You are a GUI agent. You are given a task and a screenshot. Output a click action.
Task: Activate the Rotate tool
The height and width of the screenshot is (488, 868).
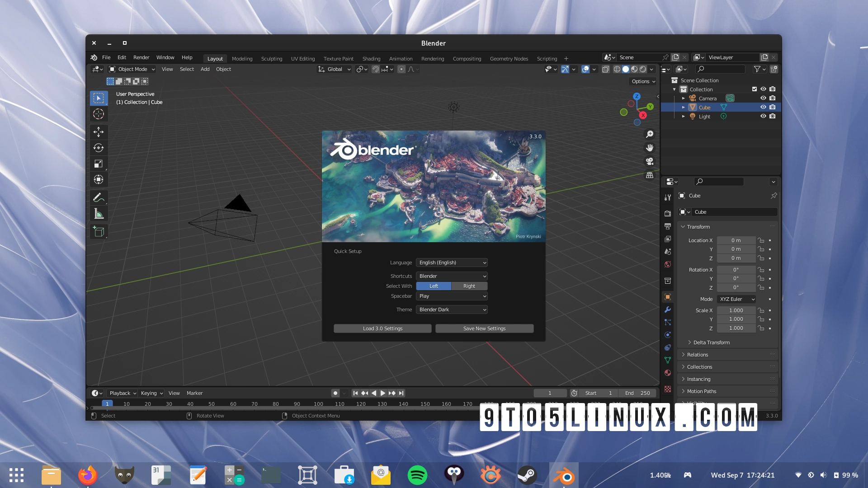pyautogui.click(x=99, y=148)
